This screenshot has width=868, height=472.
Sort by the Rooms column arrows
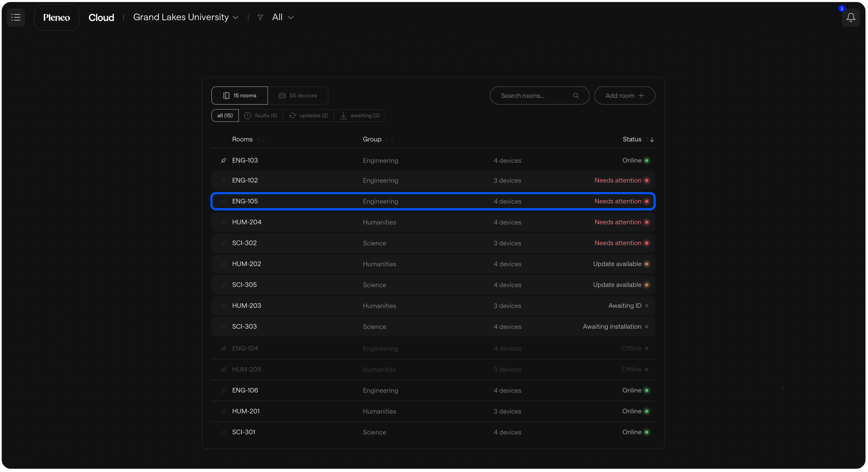point(260,140)
